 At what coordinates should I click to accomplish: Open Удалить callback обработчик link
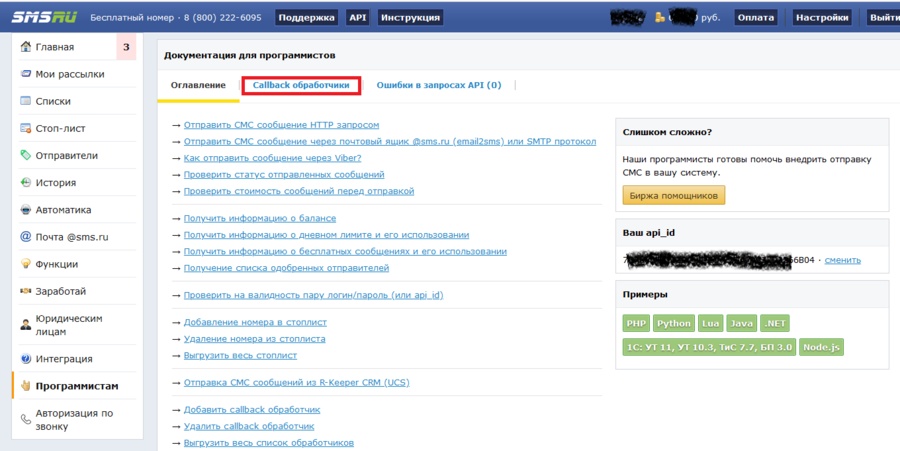(249, 426)
